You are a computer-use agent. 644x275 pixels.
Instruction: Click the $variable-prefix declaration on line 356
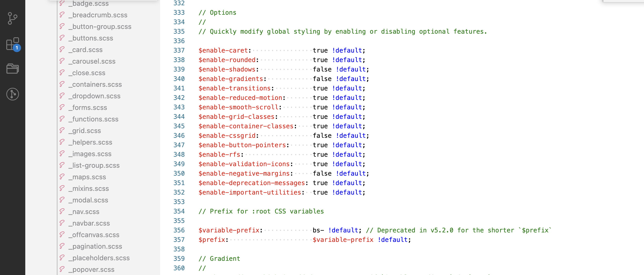coord(229,230)
